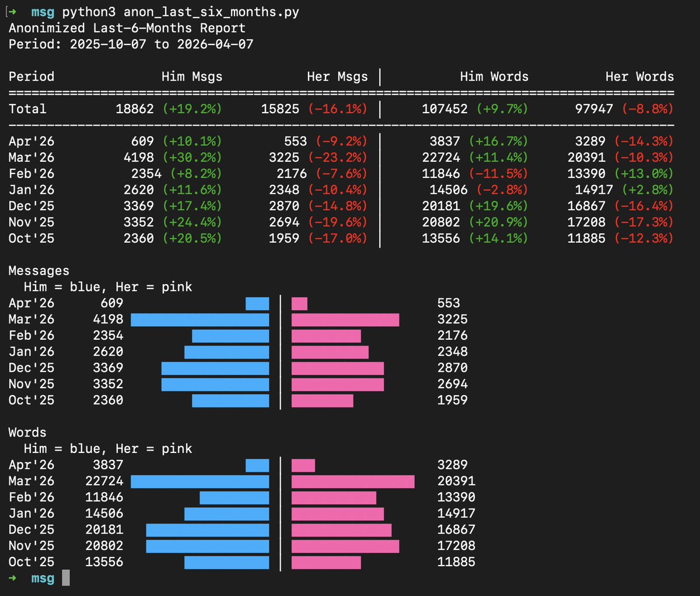Click the red '(-16.1%)' percentage
The width and height of the screenshot is (700, 596).
[x=337, y=109]
